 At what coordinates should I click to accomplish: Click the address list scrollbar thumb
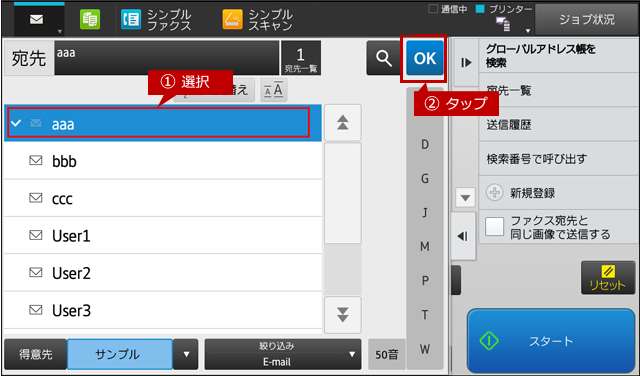[343, 193]
